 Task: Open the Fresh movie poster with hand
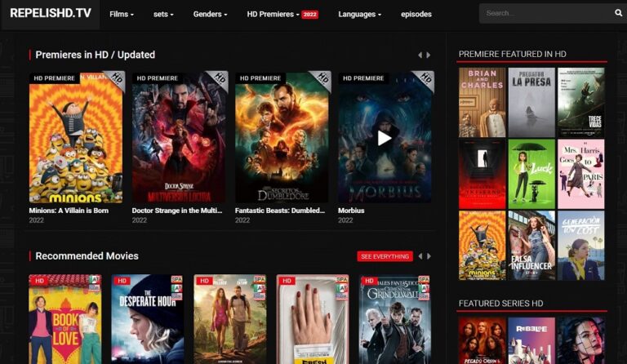(x=313, y=319)
